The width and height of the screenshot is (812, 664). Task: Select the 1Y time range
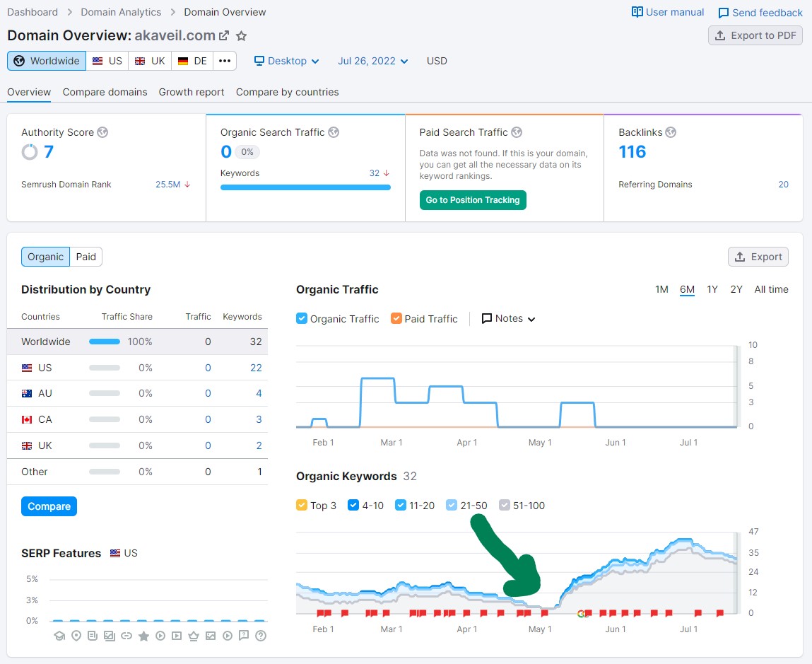click(712, 289)
